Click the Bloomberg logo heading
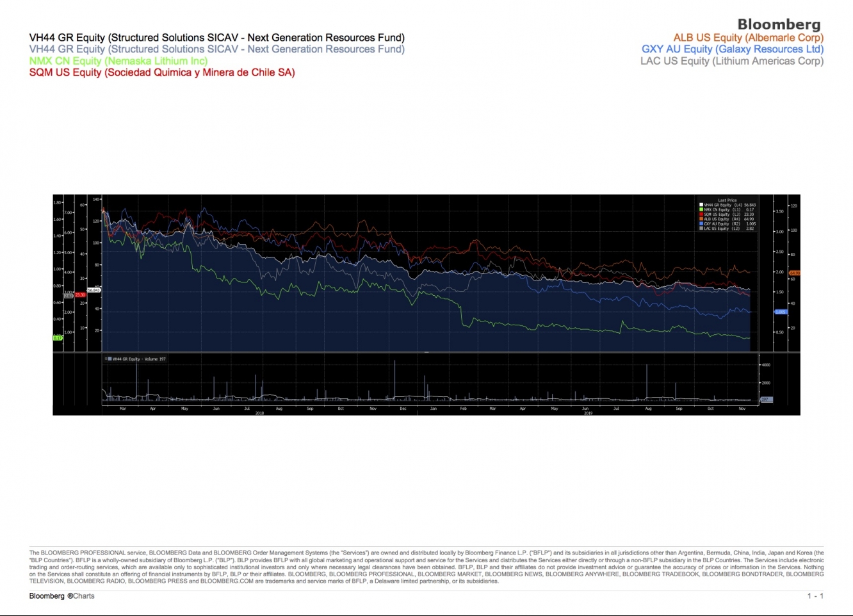Viewport: 853px width, 616px height. tap(779, 24)
